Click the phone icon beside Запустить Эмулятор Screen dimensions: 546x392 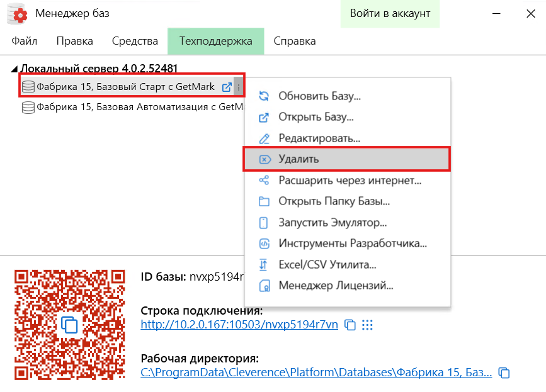click(264, 223)
